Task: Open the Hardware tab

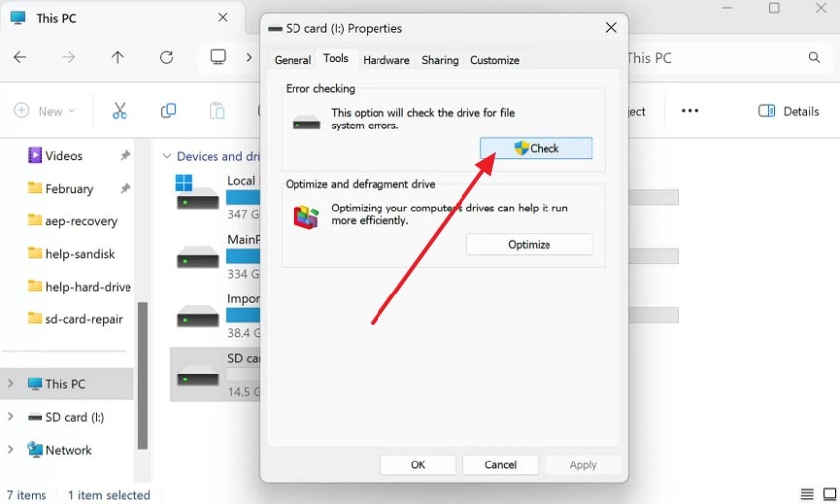Action: [x=386, y=60]
